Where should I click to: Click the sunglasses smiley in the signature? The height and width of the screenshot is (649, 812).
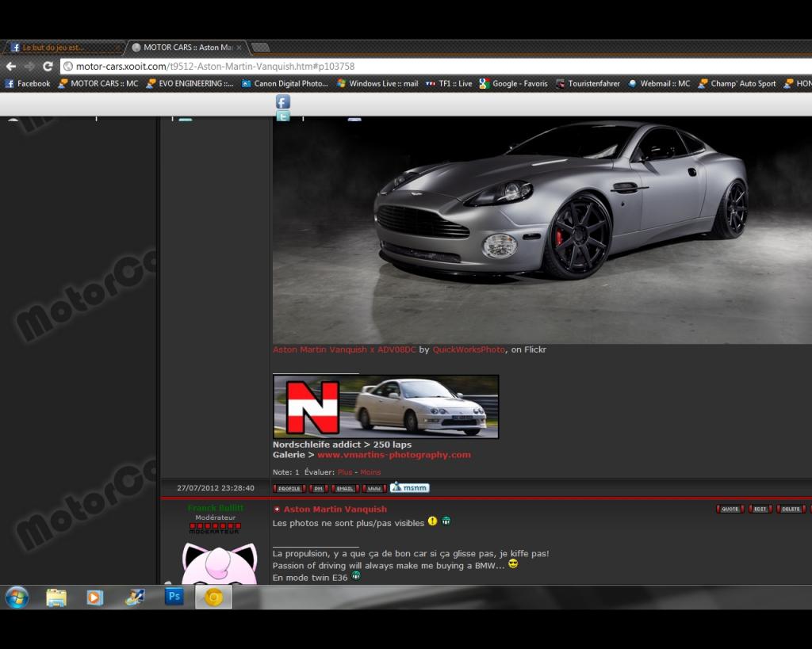(x=513, y=563)
